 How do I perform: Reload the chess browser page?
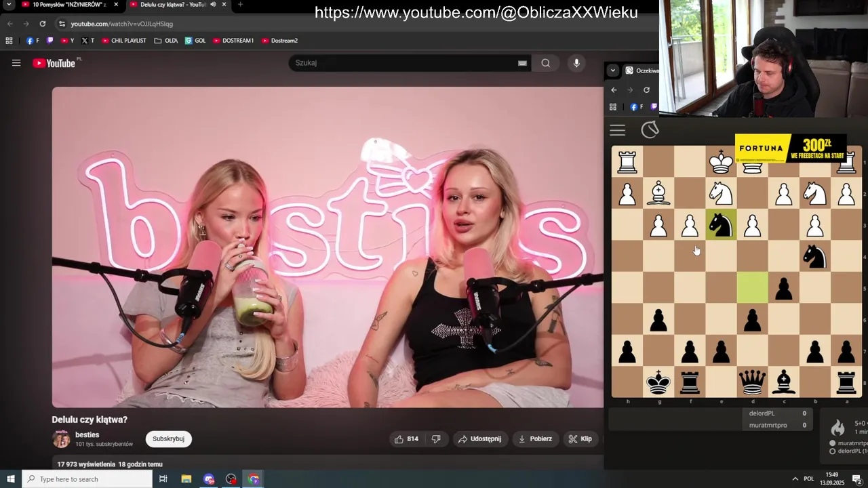pos(646,90)
